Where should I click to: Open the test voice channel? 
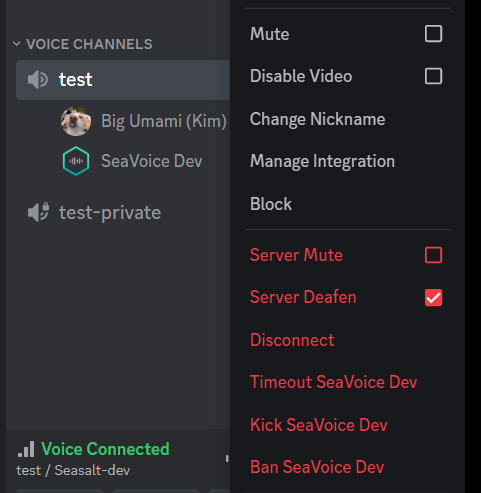click(123, 80)
